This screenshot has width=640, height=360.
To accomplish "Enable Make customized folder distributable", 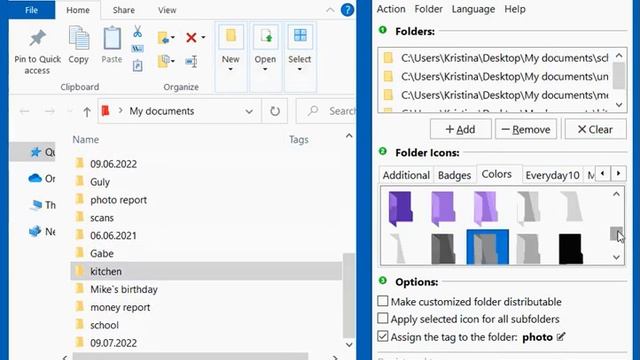I will (382, 301).
